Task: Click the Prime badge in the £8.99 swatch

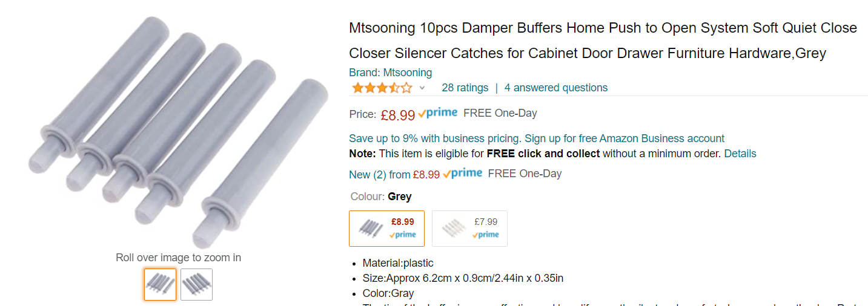Action: (403, 235)
